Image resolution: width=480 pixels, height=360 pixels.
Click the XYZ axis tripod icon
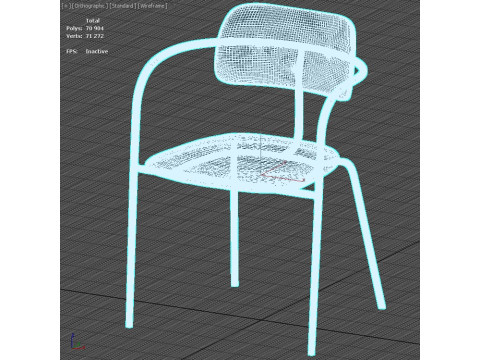coord(77,342)
